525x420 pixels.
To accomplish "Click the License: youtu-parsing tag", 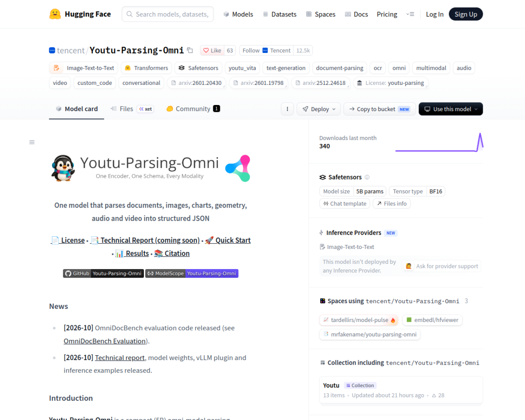I will [x=390, y=83].
